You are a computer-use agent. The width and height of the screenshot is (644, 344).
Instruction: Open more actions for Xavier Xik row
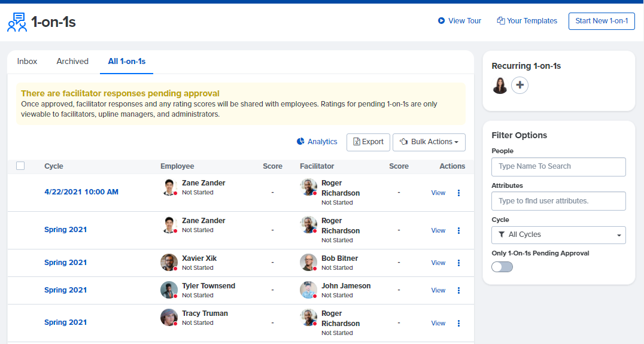459,263
